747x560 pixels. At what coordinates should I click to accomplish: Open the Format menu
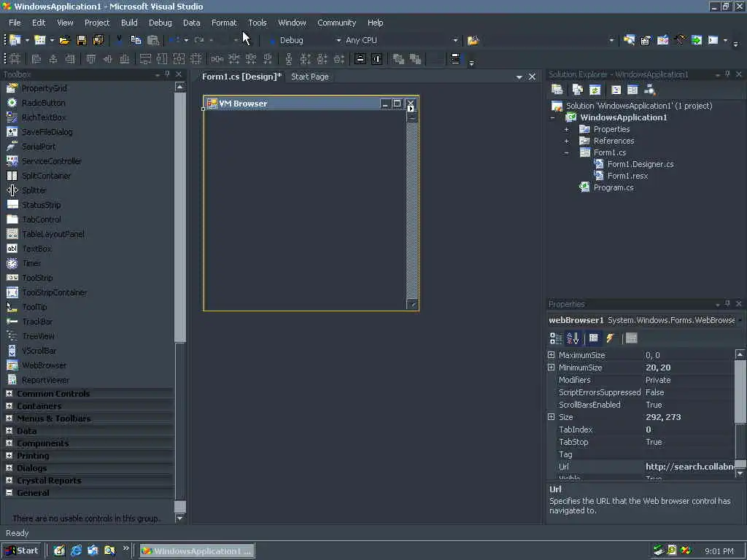[224, 23]
